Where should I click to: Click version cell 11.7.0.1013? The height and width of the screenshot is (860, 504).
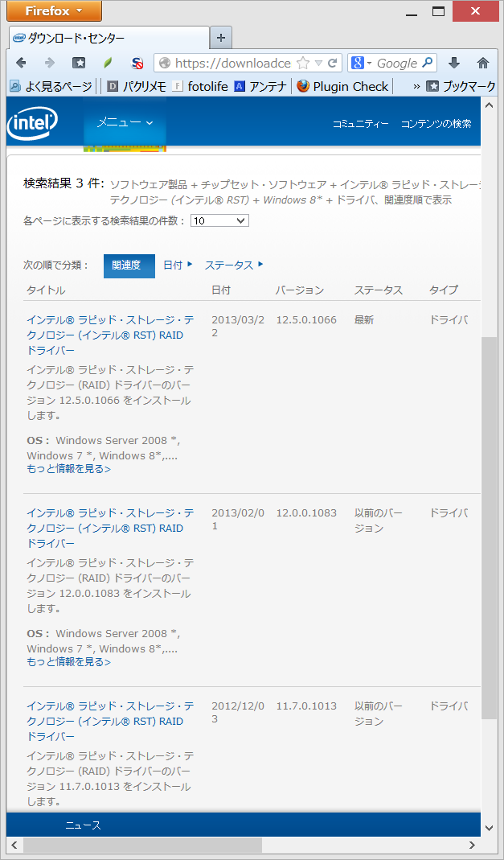306,706
